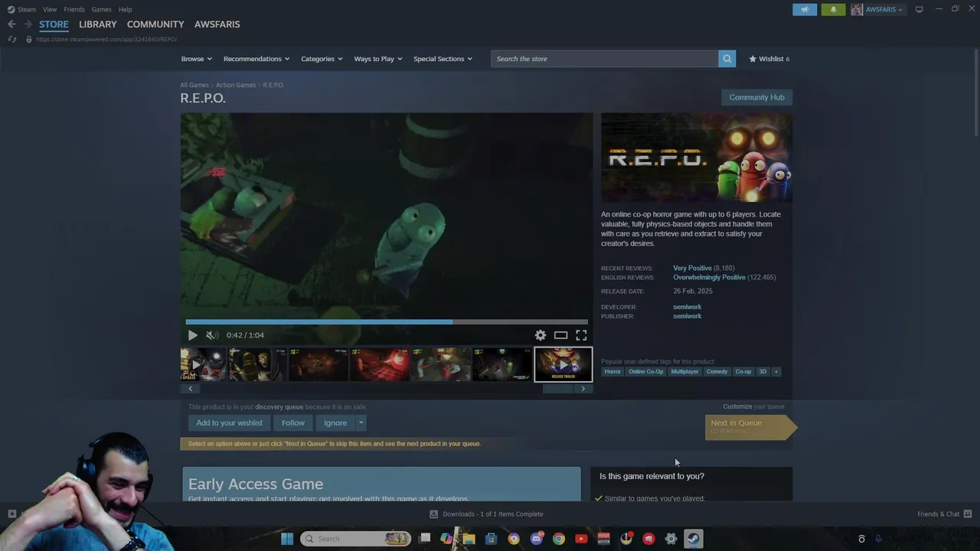
Task: Open the Wishlist star link
Action: (769, 59)
